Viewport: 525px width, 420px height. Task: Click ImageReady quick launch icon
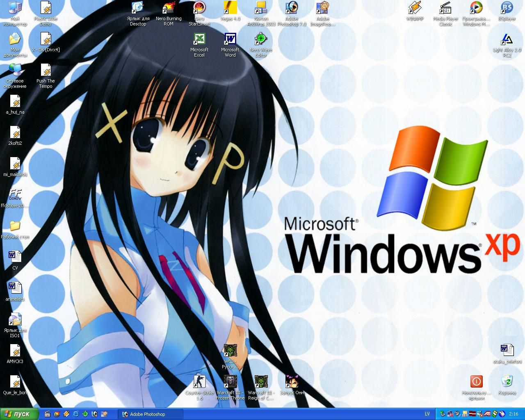pos(104,414)
